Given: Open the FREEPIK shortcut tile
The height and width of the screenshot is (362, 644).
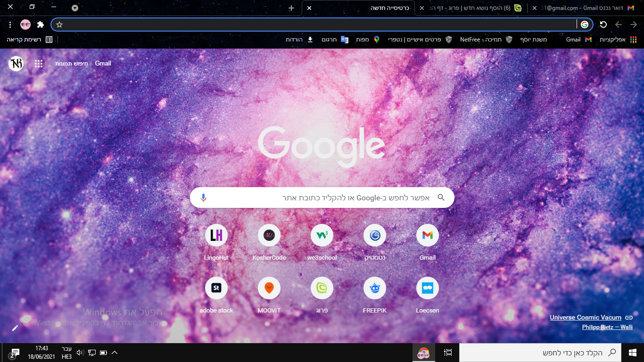Looking at the screenshot, I should (x=375, y=296).
